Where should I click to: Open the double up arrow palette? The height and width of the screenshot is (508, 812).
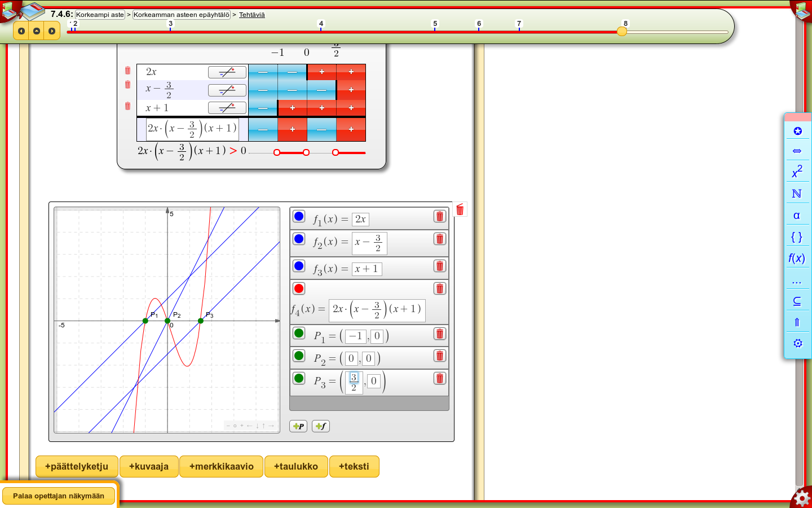click(x=797, y=322)
